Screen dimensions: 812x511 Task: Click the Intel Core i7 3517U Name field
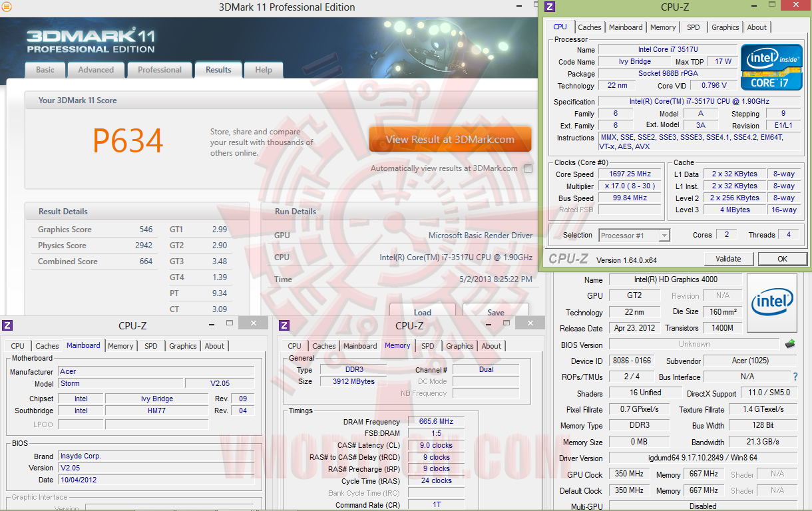(x=668, y=50)
